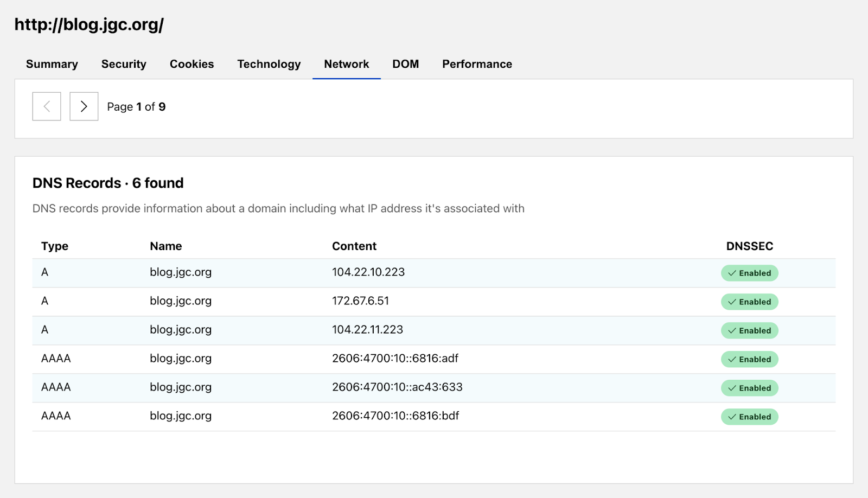Click Enabled badge for 104.22.10.223
The width and height of the screenshot is (868, 498).
tap(749, 273)
